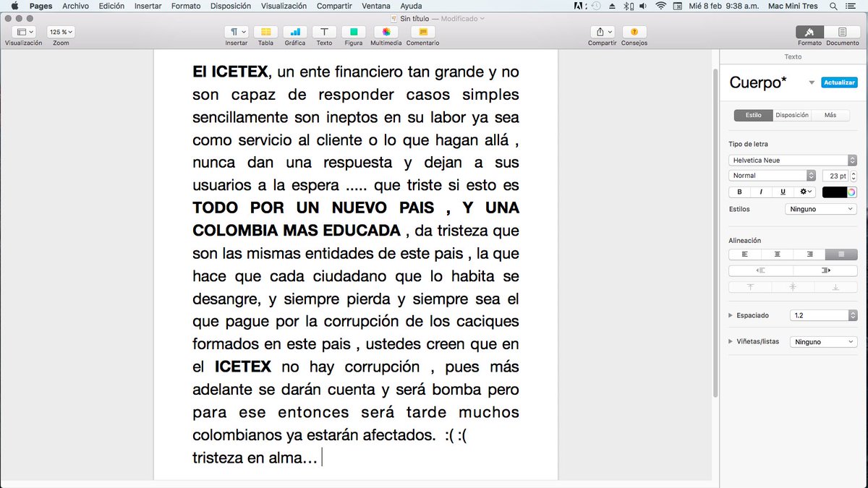Click the Wi-Fi status icon
868x488 pixels.
point(660,6)
